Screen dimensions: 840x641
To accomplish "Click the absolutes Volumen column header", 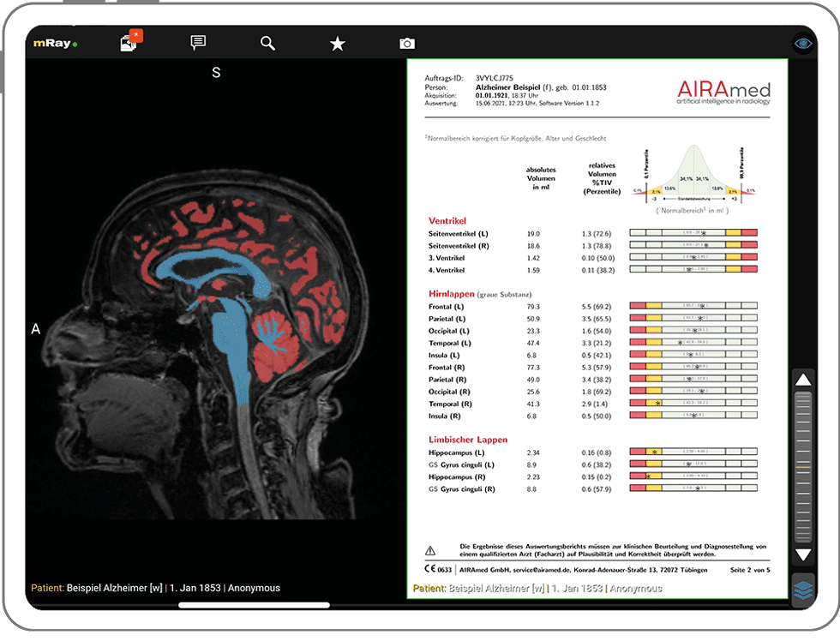I will (541, 178).
